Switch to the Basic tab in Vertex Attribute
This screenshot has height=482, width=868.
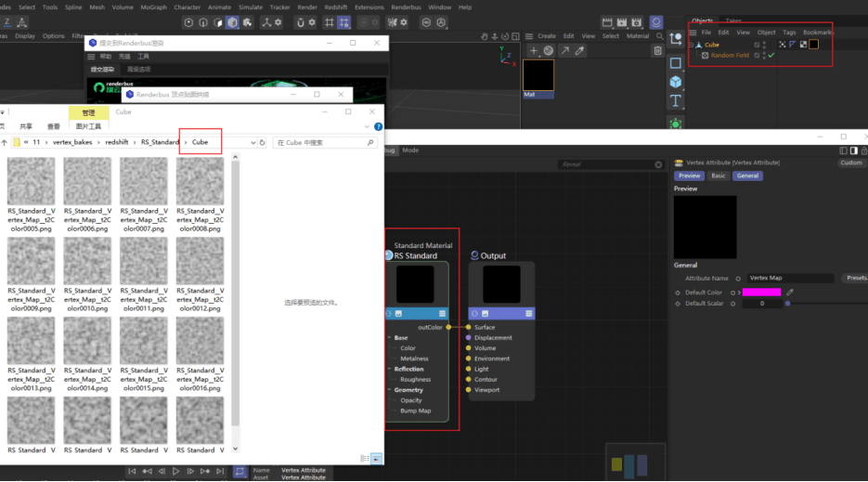pyautogui.click(x=718, y=176)
